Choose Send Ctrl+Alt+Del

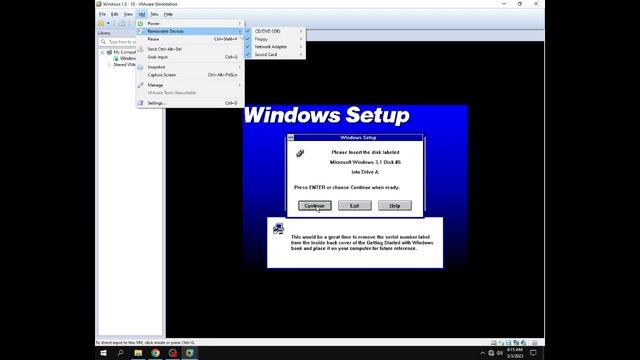[x=190, y=49]
